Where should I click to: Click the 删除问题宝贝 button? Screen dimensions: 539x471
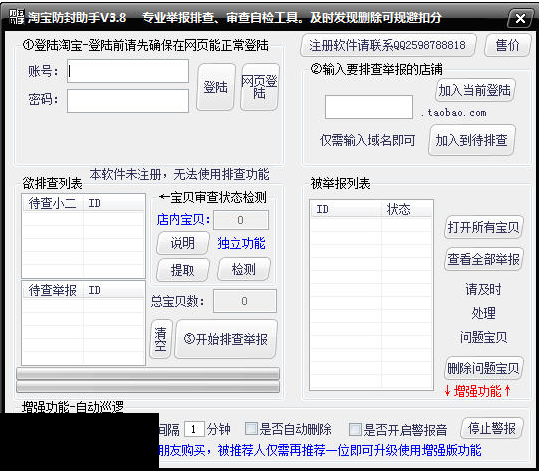(484, 368)
